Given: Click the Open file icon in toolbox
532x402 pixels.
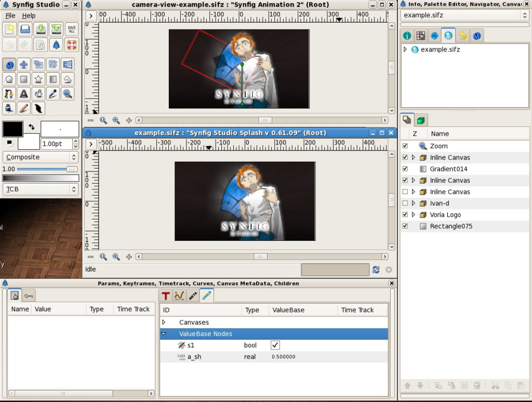Looking at the screenshot, I should coord(25,29).
